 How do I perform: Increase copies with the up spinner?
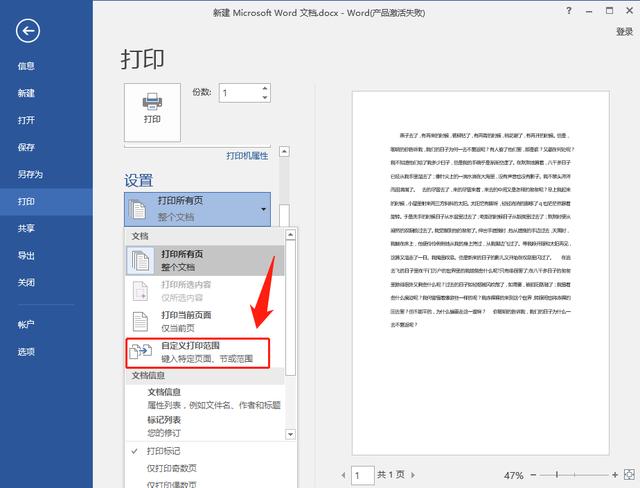pos(265,89)
